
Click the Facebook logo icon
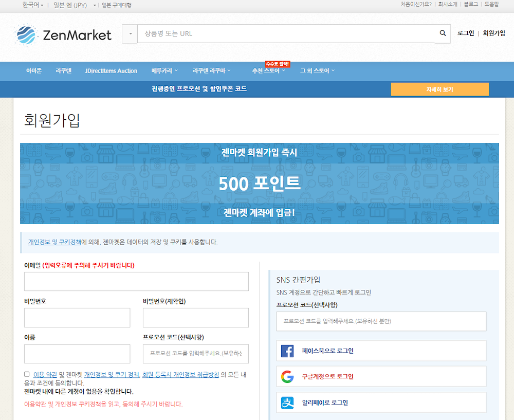click(x=287, y=351)
